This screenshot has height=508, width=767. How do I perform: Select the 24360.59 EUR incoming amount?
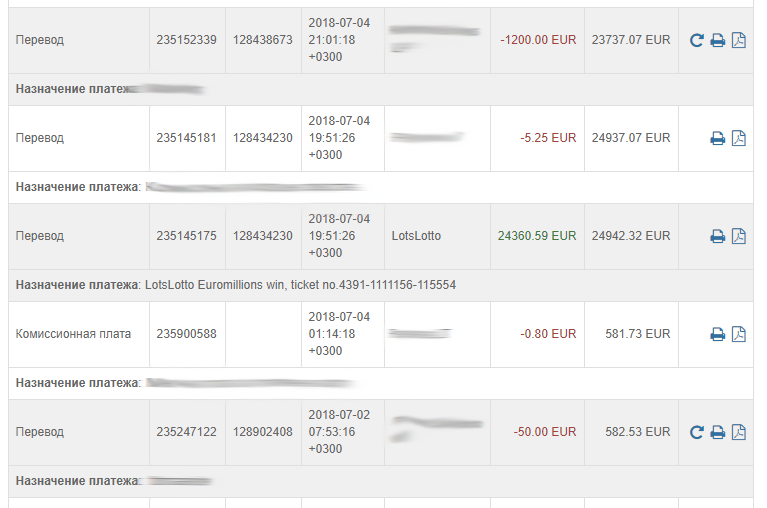tap(537, 236)
